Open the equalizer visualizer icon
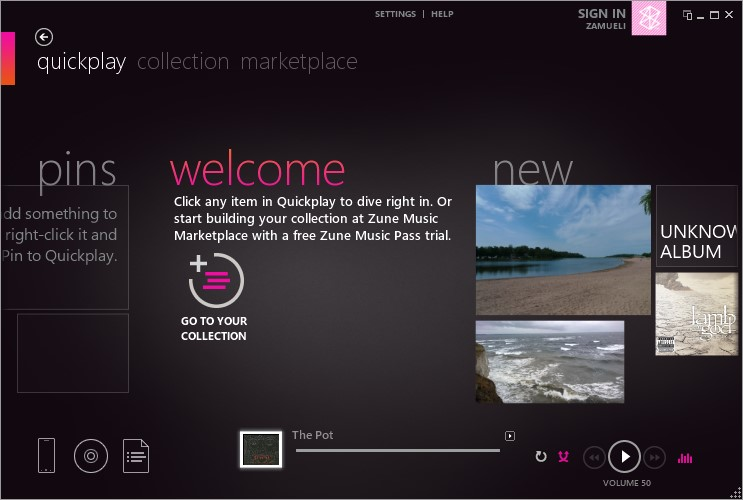Screen dimensions: 743x500 coord(685,458)
